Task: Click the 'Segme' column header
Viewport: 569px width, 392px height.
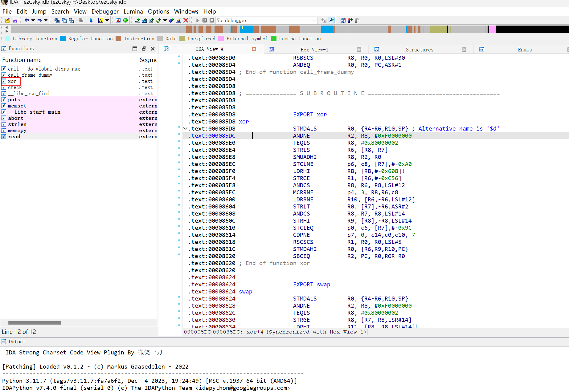Action: pos(148,60)
